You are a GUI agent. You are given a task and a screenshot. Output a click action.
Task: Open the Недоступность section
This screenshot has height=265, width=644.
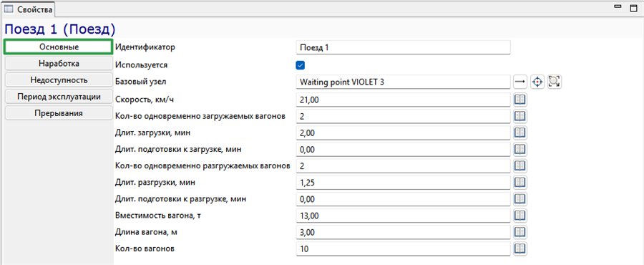tap(59, 80)
